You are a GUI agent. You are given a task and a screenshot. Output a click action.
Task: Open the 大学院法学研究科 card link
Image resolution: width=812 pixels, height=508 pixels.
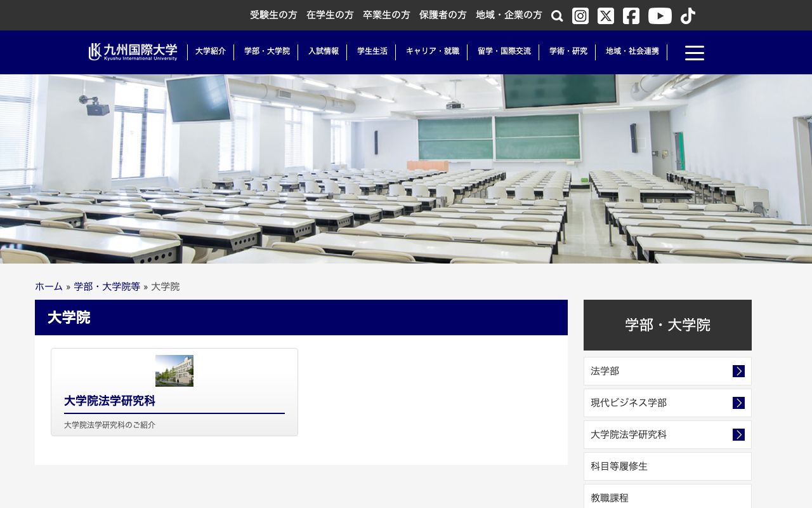110,401
